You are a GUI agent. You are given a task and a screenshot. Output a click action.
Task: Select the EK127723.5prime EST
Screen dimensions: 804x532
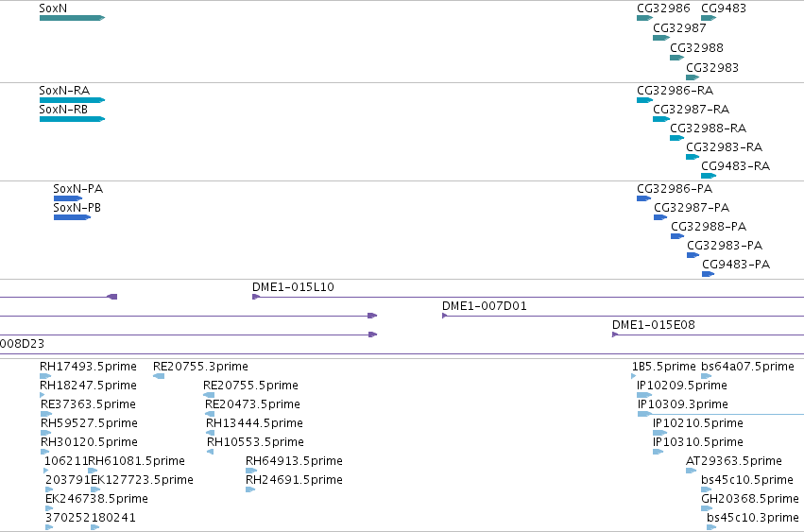pos(95,489)
